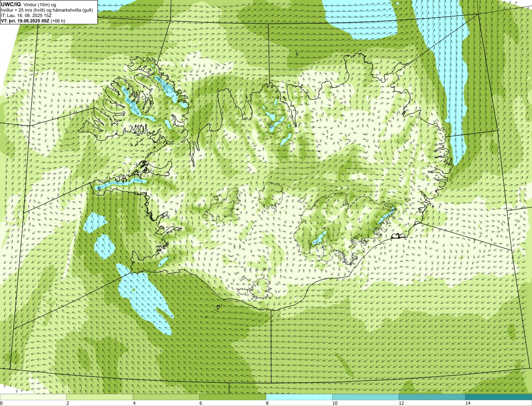Click the 0–2 m/s pale yellow legend swatch
532x406 pixels.
pos(33,397)
